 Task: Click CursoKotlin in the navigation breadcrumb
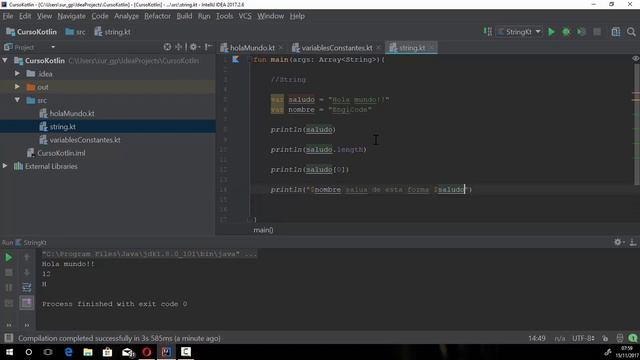pyautogui.click(x=32, y=32)
